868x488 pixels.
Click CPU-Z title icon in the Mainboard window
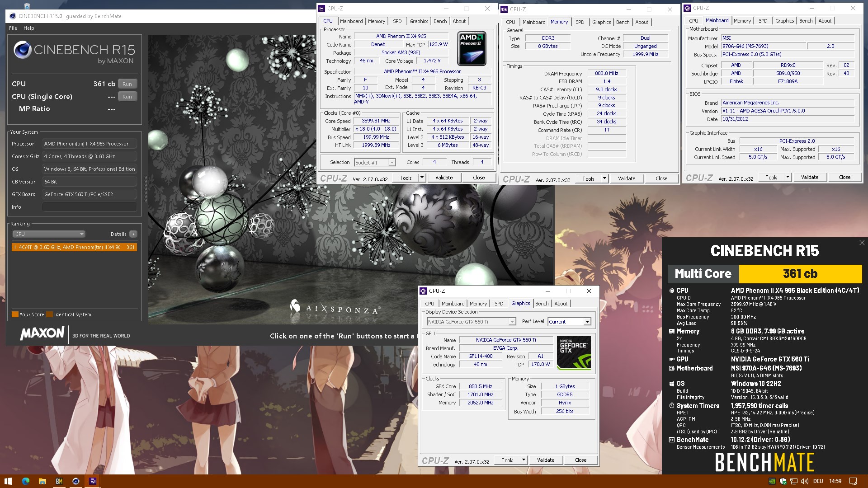[x=687, y=8]
